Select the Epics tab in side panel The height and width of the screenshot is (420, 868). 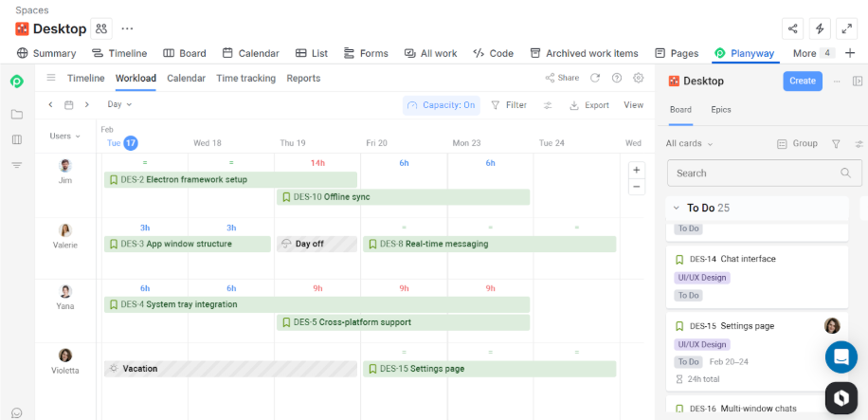click(x=721, y=110)
